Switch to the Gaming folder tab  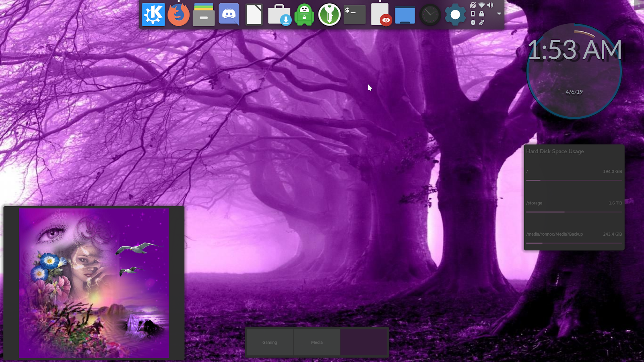[269, 342]
